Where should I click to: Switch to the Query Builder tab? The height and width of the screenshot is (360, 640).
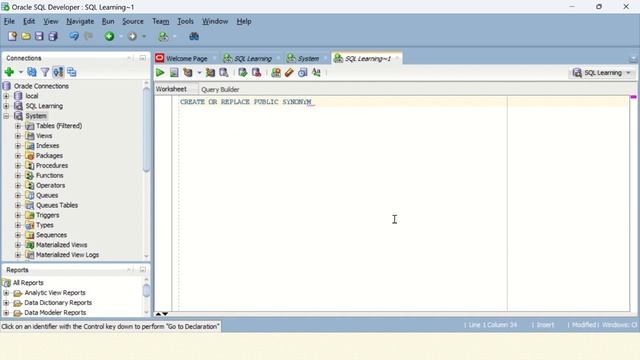220,89
